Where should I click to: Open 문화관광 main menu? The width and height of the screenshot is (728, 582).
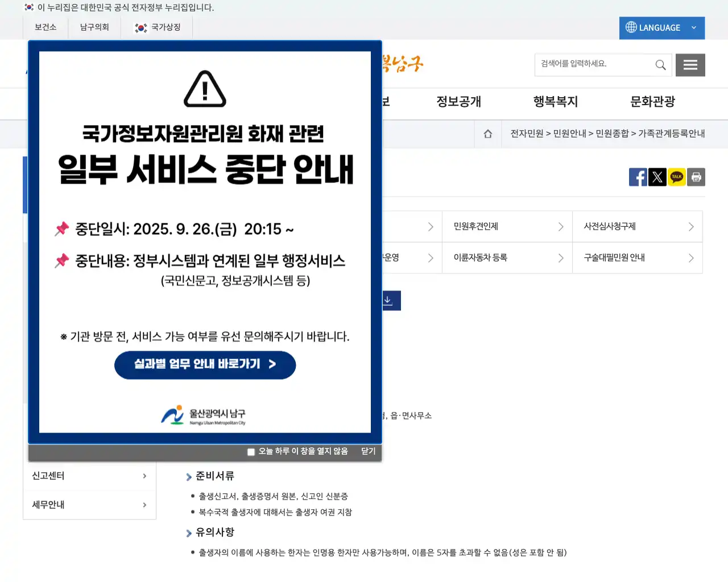coord(653,102)
